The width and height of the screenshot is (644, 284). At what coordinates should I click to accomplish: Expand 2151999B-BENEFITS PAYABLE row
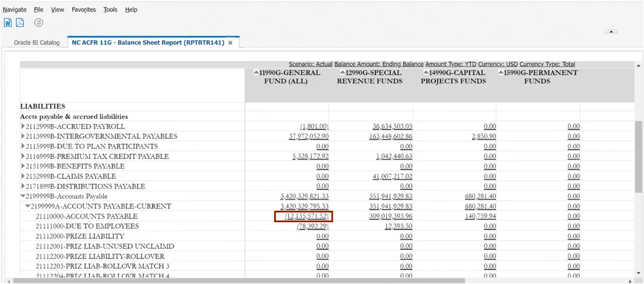(23, 166)
